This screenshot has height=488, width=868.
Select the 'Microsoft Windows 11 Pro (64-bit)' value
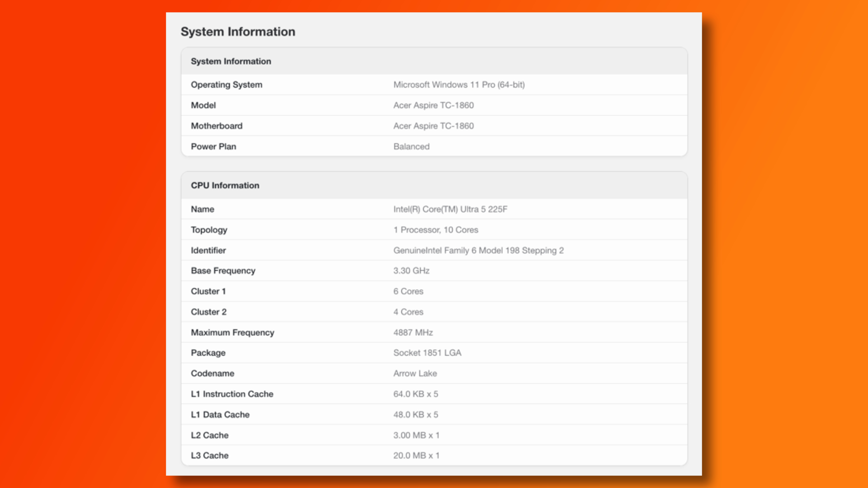(459, 85)
